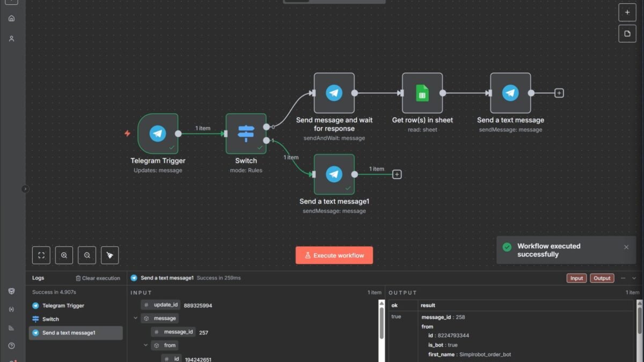The width and height of the screenshot is (644, 362).
Task: Open the logs panel more options menu
Action: (623, 278)
